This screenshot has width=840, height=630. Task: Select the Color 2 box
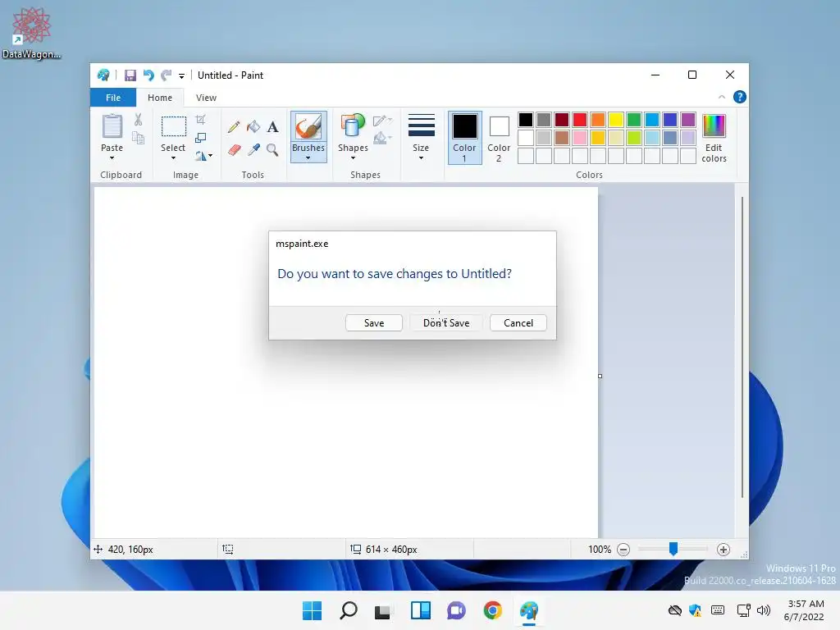[499, 137]
